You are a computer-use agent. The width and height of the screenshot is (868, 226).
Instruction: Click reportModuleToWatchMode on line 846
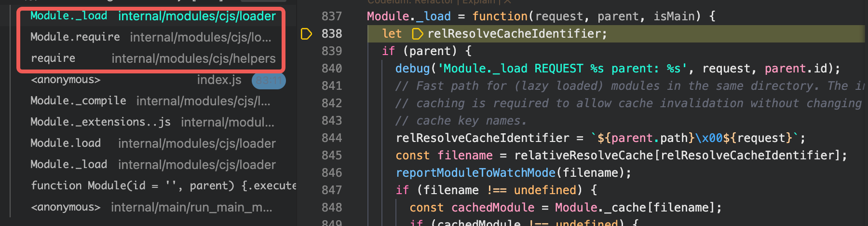tap(475, 173)
